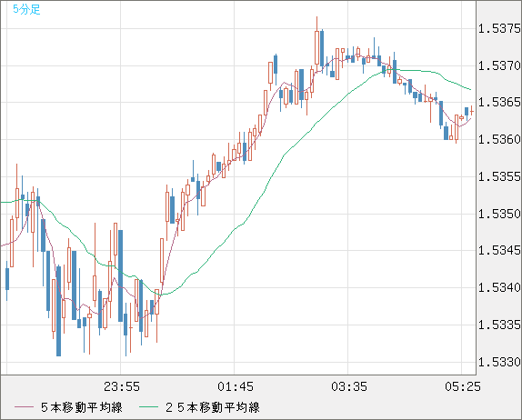Click the 05:25 time axis label
Image resolution: width=522 pixels, height=420 pixels.
(x=463, y=386)
